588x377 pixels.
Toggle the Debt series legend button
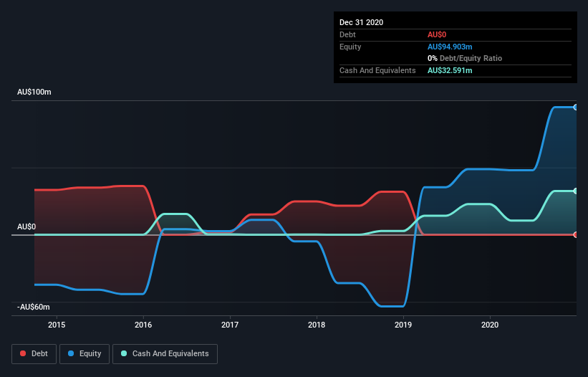[34, 354]
